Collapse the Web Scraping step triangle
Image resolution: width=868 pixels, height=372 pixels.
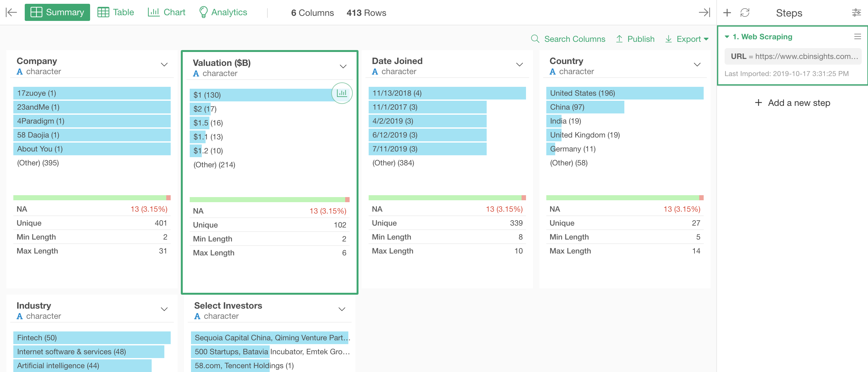(x=727, y=36)
